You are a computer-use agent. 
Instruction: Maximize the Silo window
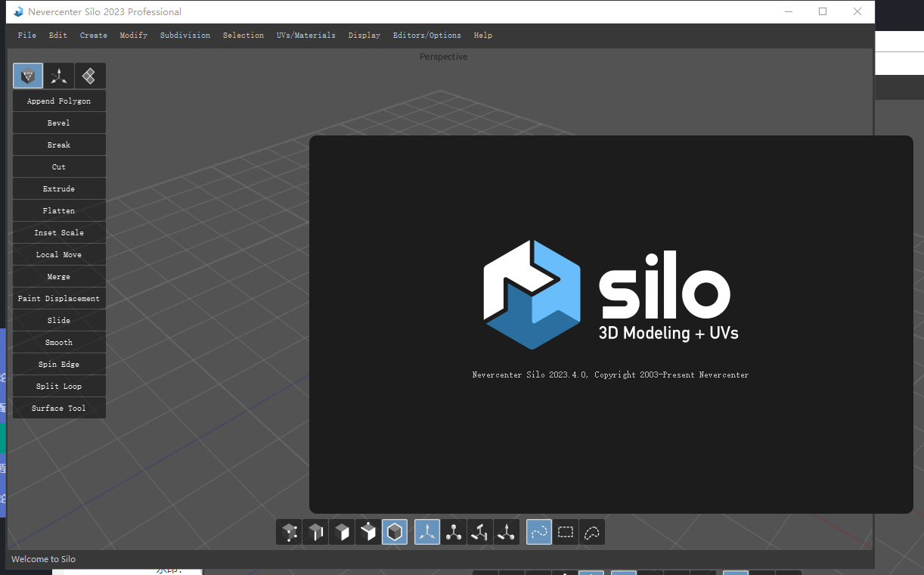click(823, 11)
